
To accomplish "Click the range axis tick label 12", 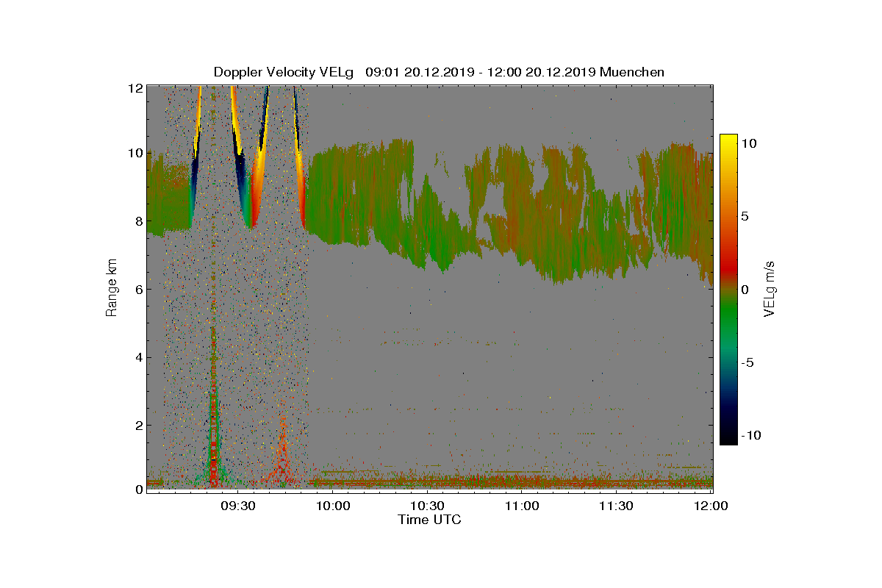I will click(x=135, y=87).
